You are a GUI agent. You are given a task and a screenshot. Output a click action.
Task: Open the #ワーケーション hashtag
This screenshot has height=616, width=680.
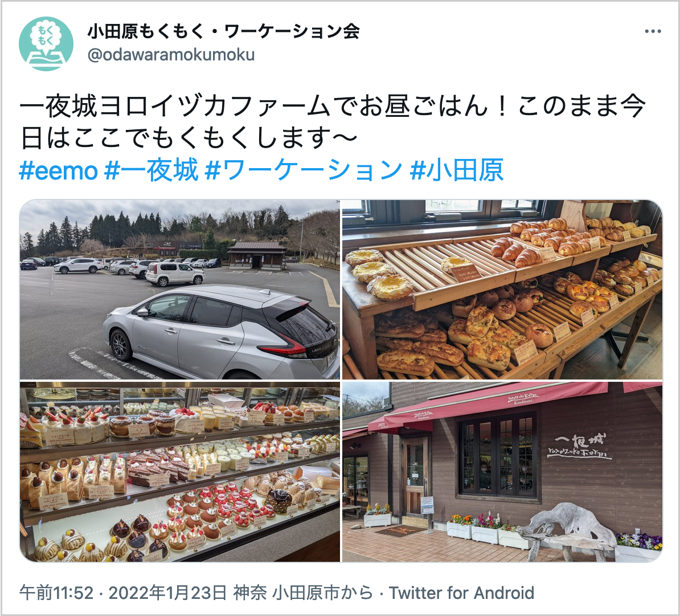(x=304, y=170)
